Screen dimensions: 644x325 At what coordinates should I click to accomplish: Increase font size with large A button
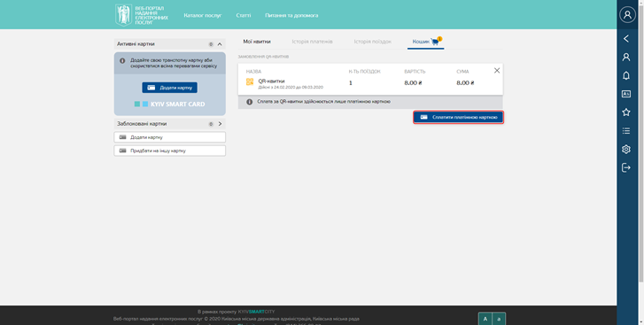[x=485, y=319]
